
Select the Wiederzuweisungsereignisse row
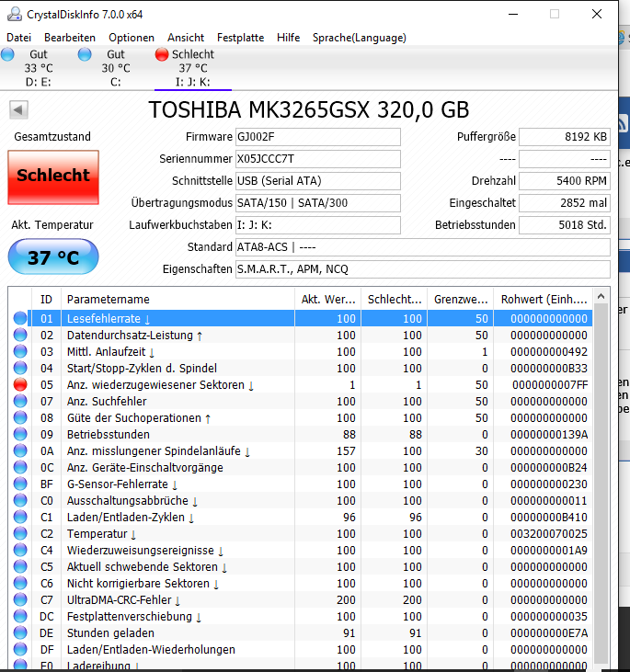pos(301,551)
